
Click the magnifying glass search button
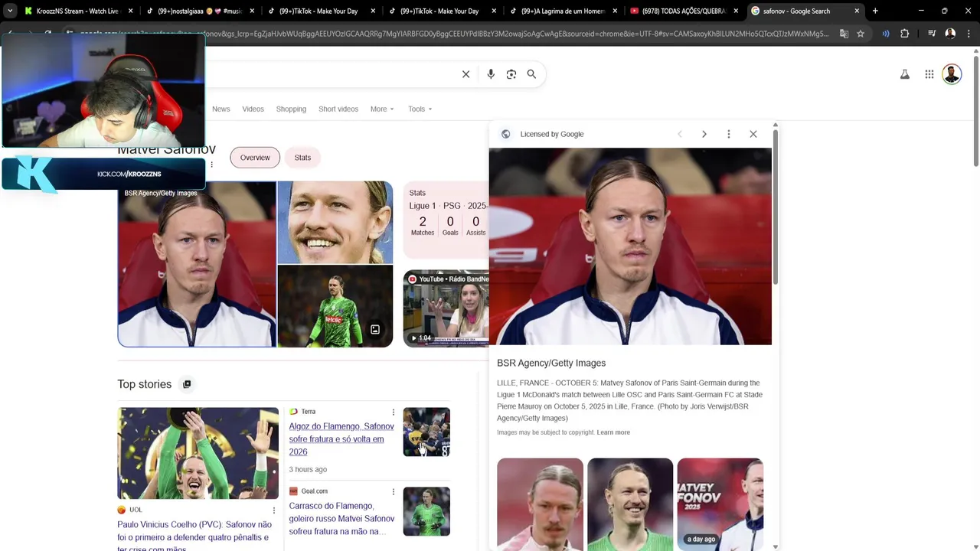[531, 74]
